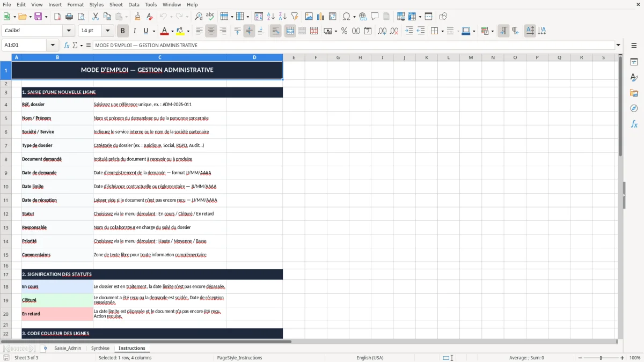Switch to the Synthèse sheet tab
This screenshot has width=644, height=362.
[100, 349]
